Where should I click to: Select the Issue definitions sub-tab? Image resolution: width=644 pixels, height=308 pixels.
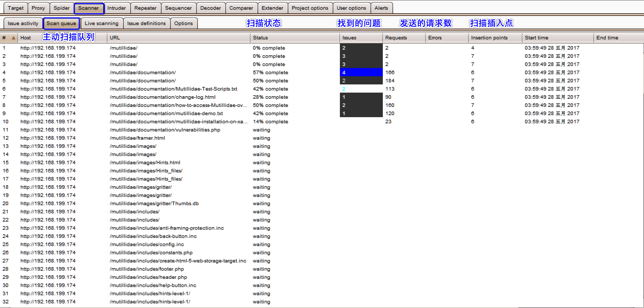(x=146, y=23)
